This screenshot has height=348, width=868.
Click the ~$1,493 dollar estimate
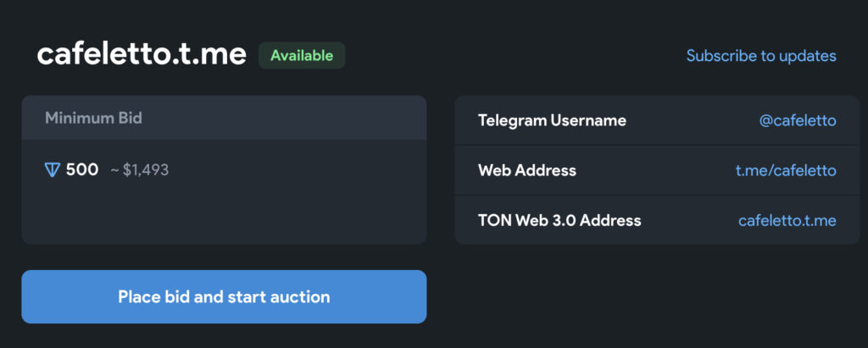pyautogui.click(x=140, y=170)
